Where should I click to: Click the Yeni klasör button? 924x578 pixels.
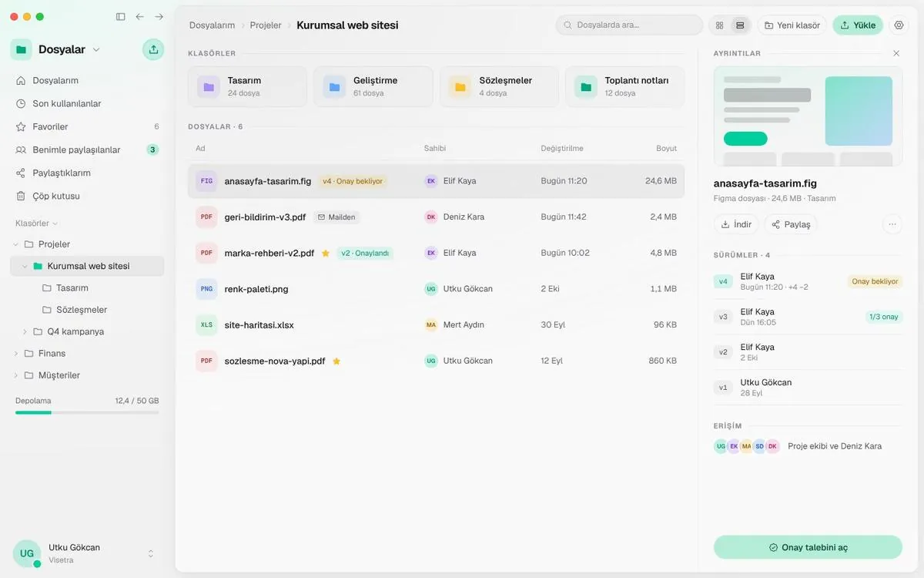pos(792,25)
